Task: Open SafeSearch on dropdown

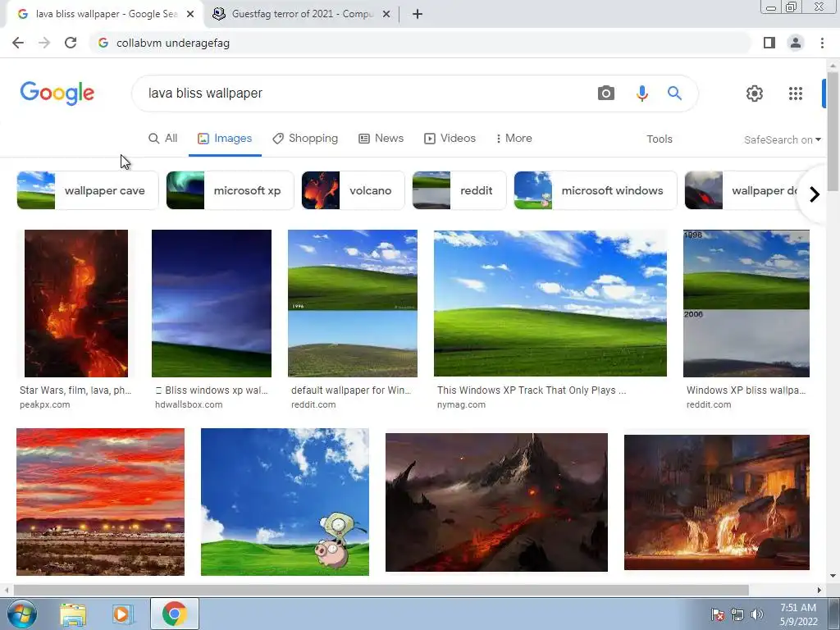Action: pyautogui.click(x=782, y=139)
